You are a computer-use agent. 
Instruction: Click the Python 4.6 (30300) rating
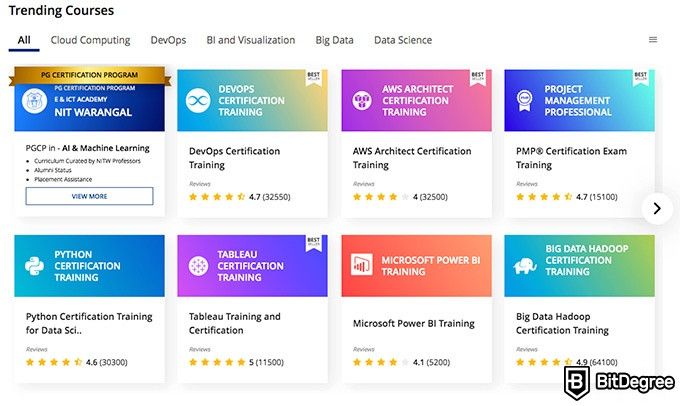pyautogui.click(x=76, y=362)
